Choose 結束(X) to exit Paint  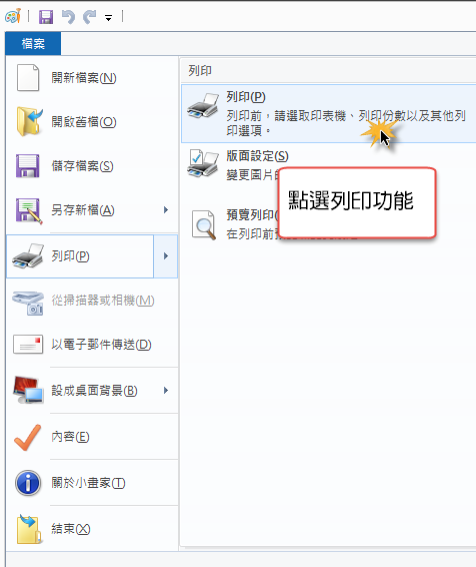point(92,529)
